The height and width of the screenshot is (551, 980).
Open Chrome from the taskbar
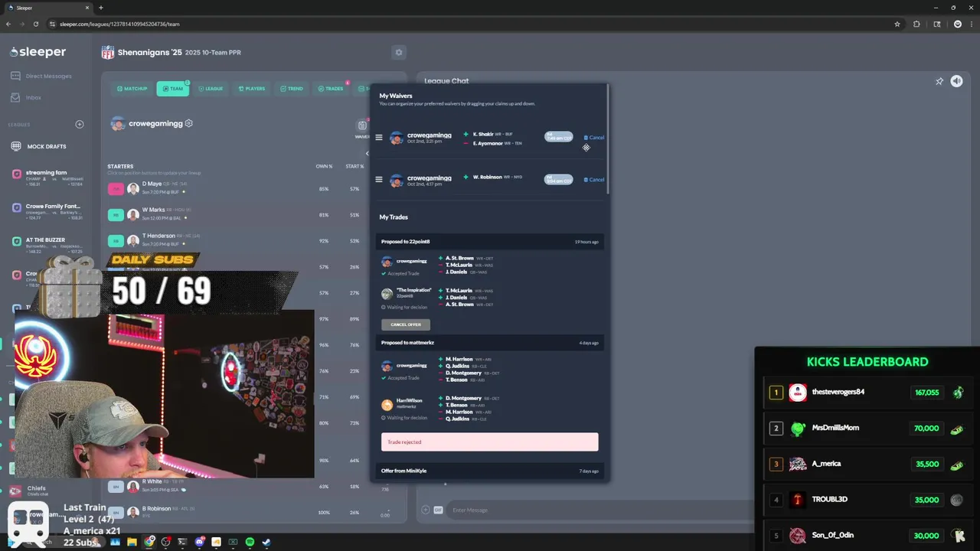[x=149, y=542]
